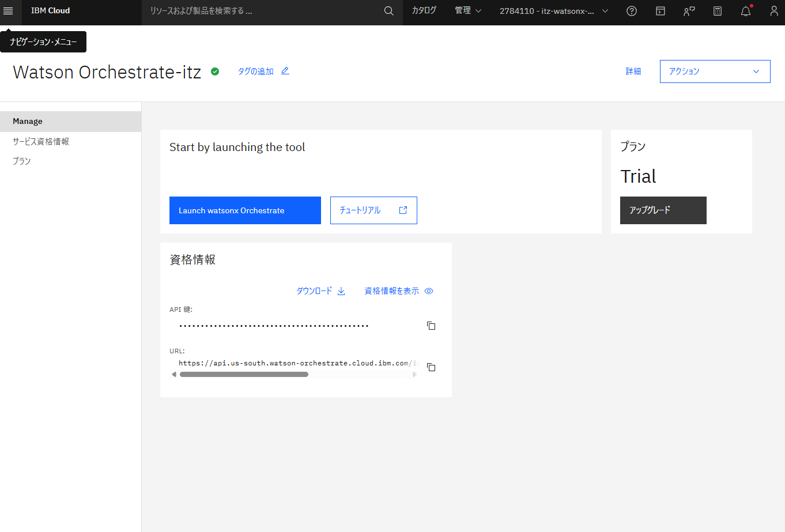Click 'Start by launching the tool' heading
This screenshot has width=785, height=532.
pos(237,148)
